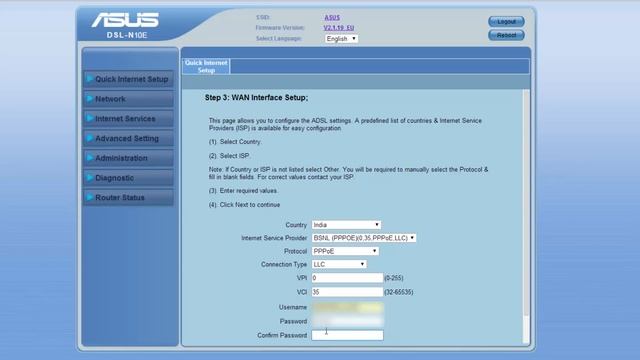
Task: Click the '(3). Enter required values.' text
Action: click(x=244, y=191)
